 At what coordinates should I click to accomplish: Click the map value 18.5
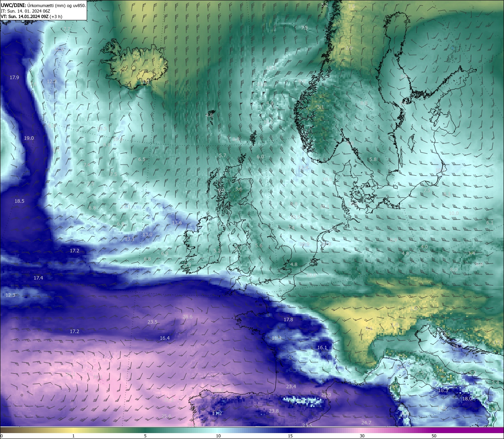(x=19, y=201)
